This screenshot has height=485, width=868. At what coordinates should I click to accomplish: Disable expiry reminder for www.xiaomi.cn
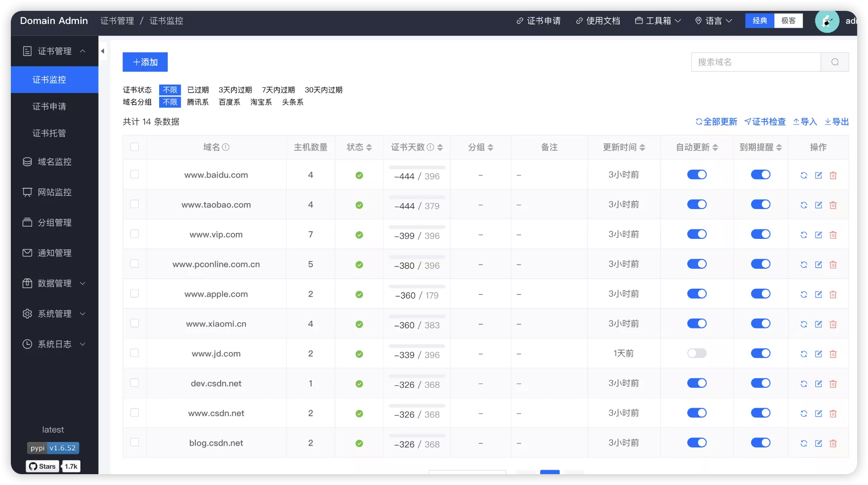760,323
